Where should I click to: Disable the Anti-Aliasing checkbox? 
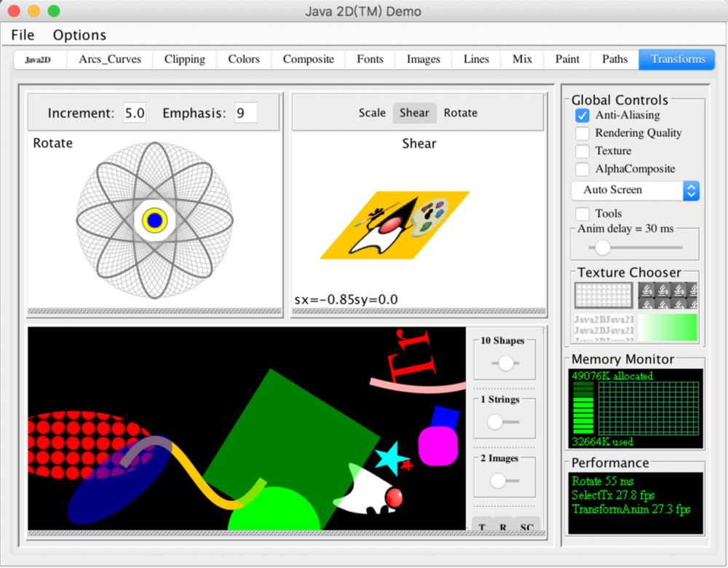tap(582, 115)
